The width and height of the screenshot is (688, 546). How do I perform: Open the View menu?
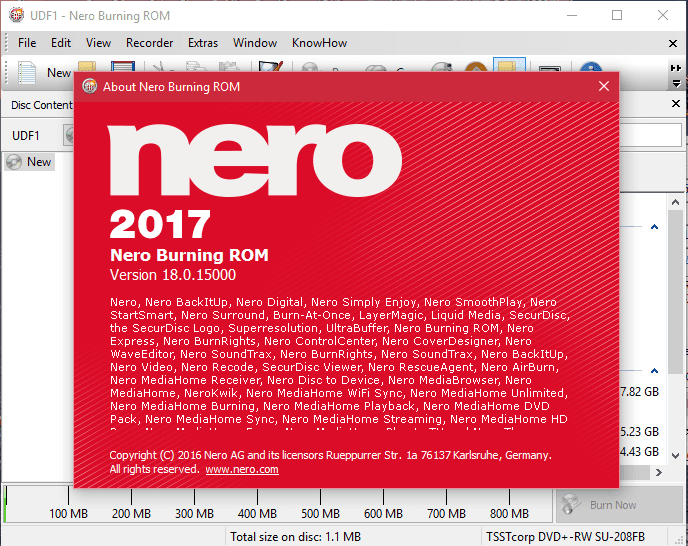98,43
